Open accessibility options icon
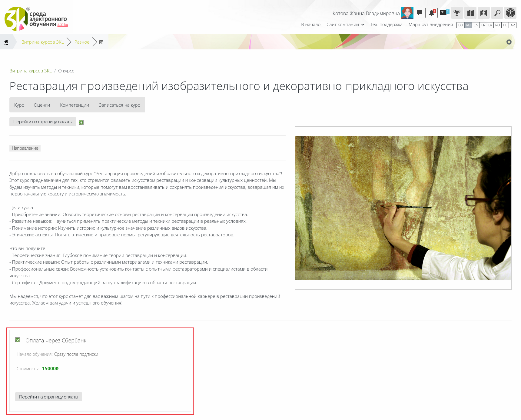The width and height of the screenshot is (521, 420). click(x=510, y=13)
